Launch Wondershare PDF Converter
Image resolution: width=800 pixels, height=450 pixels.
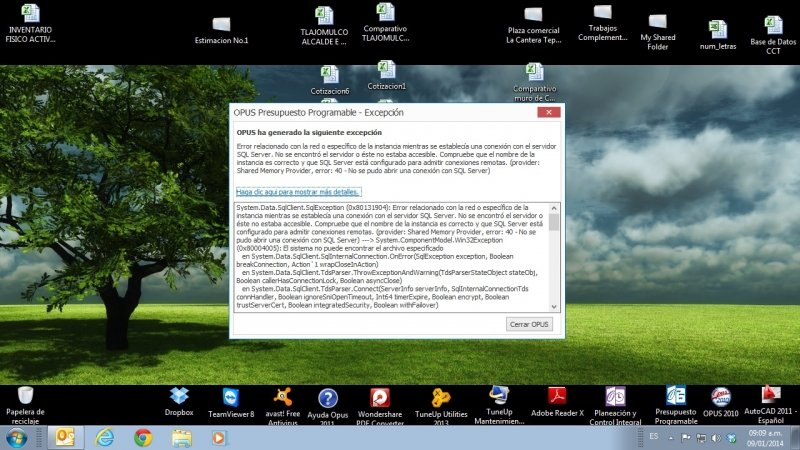379,397
